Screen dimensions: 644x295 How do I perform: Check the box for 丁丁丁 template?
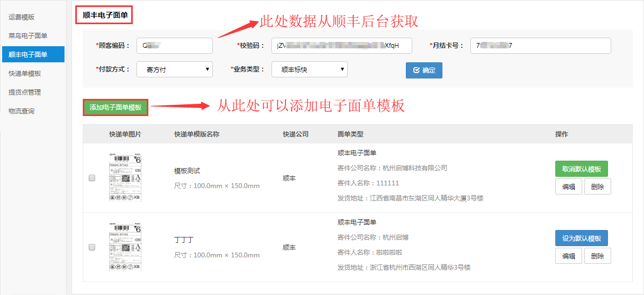pyautogui.click(x=92, y=247)
